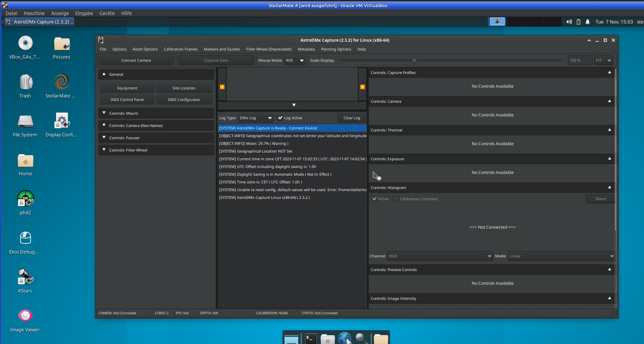Open the Ekos Debug desktop icon
The width and height of the screenshot is (644, 344).
pyautogui.click(x=26, y=238)
